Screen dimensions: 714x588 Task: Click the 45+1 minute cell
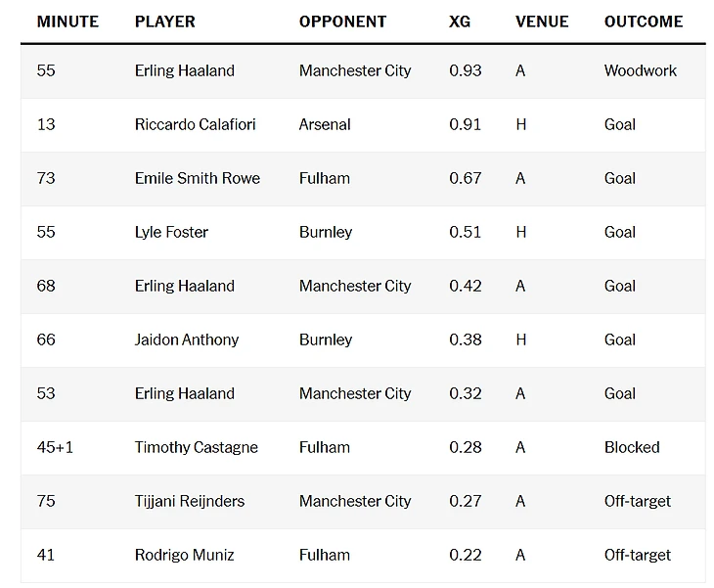coord(55,447)
